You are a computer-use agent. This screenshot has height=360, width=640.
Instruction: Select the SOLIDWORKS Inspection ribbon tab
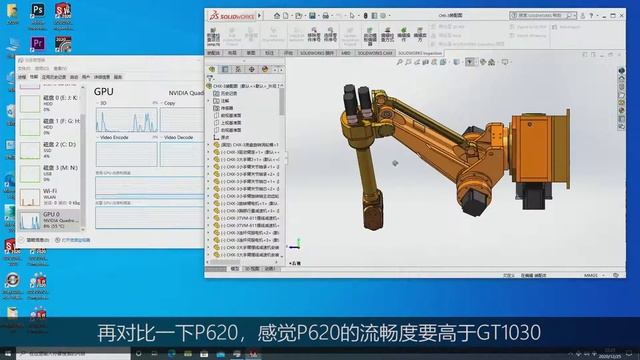click(420, 53)
